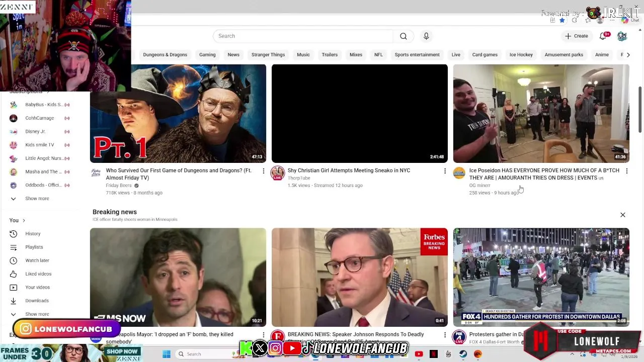Open Friday Beers channel avatar

[96, 173]
